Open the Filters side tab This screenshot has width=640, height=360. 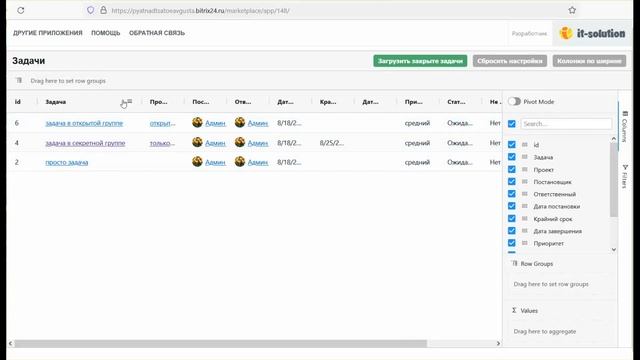pos(624,176)
